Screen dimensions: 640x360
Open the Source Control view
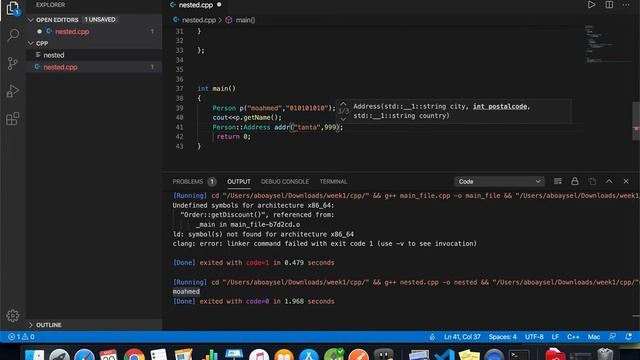coord(13,63)
